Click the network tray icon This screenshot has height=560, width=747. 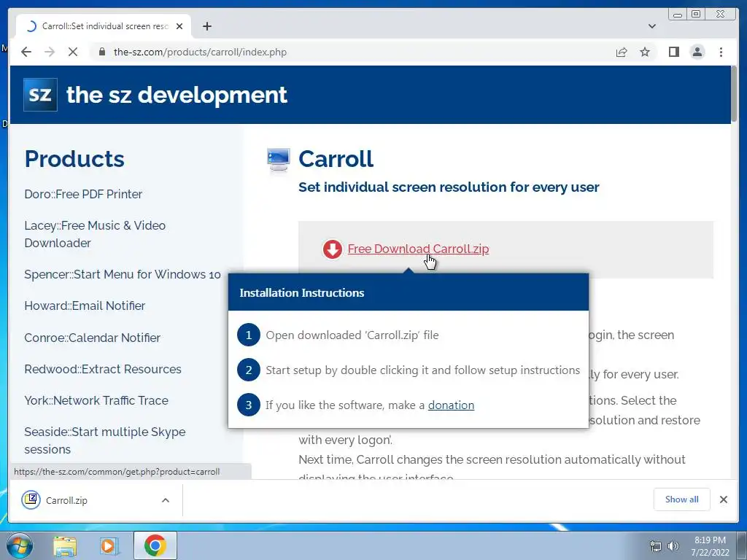tap(656, 546)
